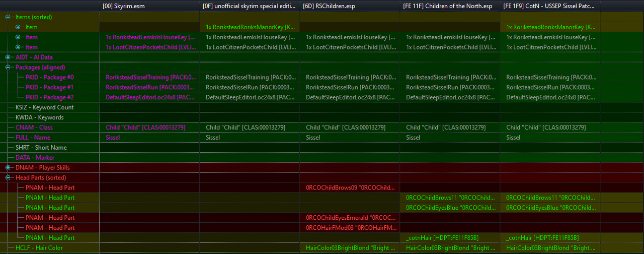Select the KWDA - Keywords row
The width and height of the screenshot is (644, 254).
point(40,117)
